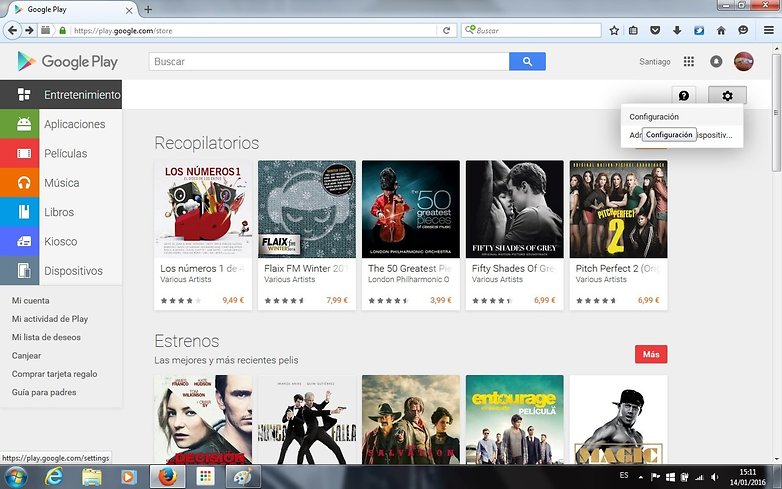
Task: Click the Pocket icon in toolbar
Action: (655, 30)
